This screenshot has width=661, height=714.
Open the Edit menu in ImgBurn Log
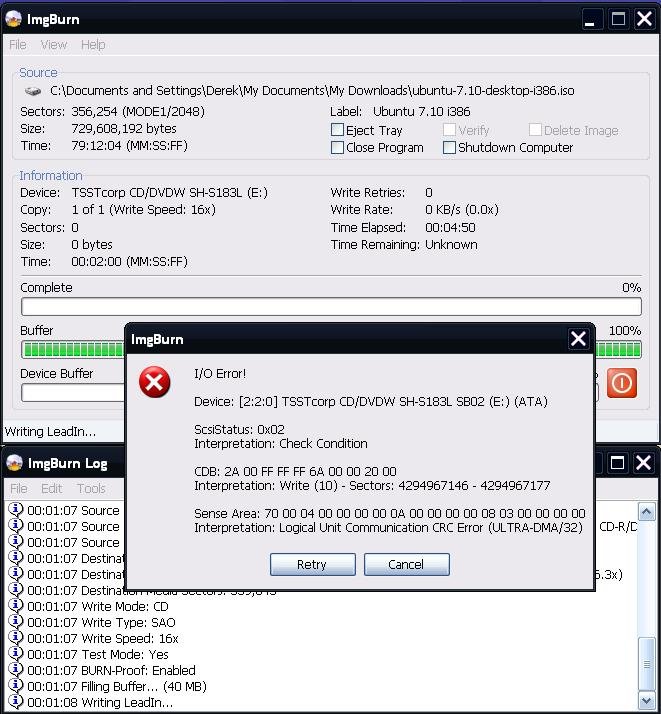coord(51,489)
